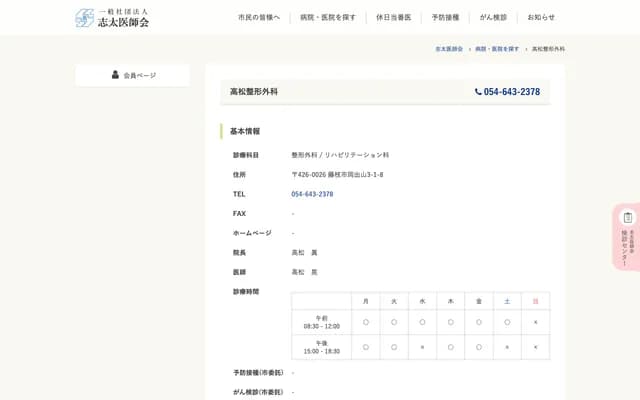640x400 pixels.
Task: Open 病院・医院を探す menu item
Action: 328,18
